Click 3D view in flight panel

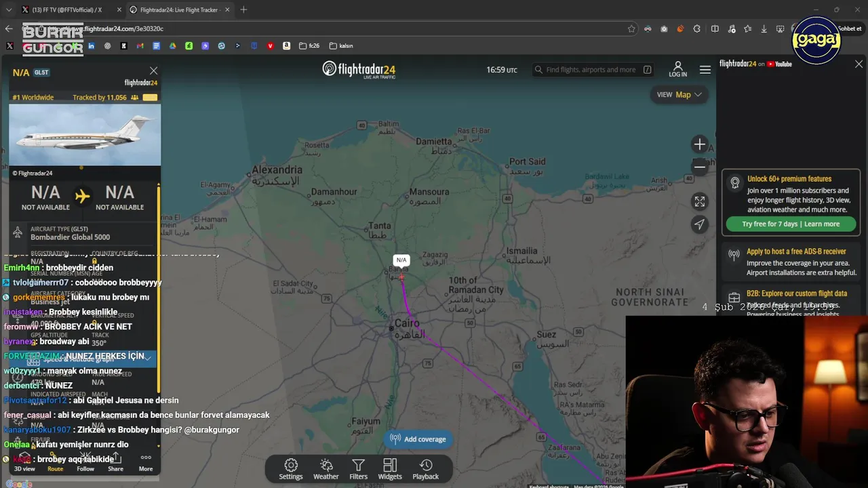coord(24,462)
